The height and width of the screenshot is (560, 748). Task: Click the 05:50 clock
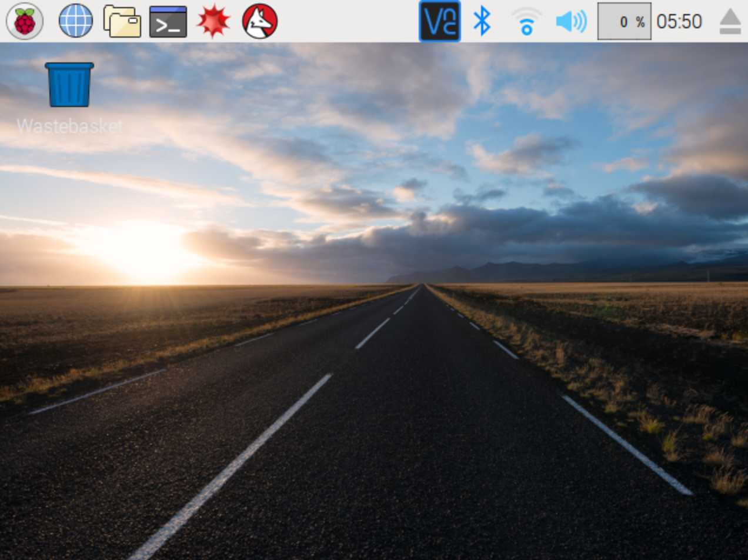pos(679,22)
